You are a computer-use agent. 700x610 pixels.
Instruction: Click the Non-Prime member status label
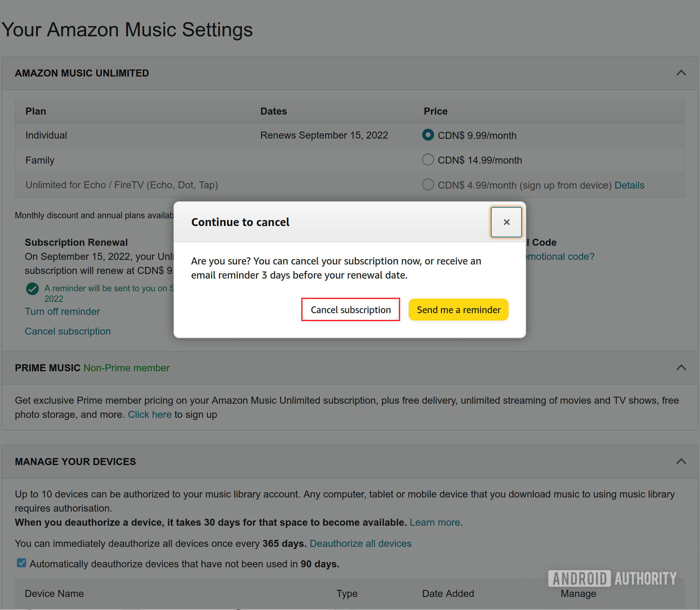[x=126, y=368]
